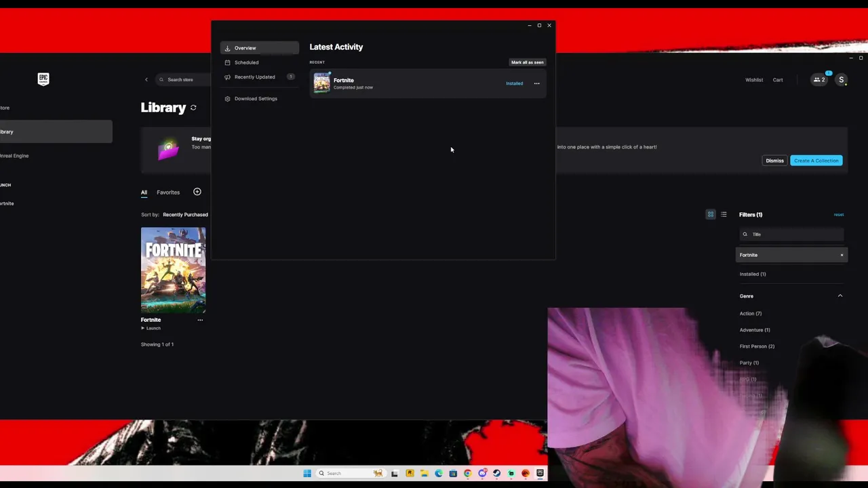Filter by First Person (2) genre

[757, 346]
